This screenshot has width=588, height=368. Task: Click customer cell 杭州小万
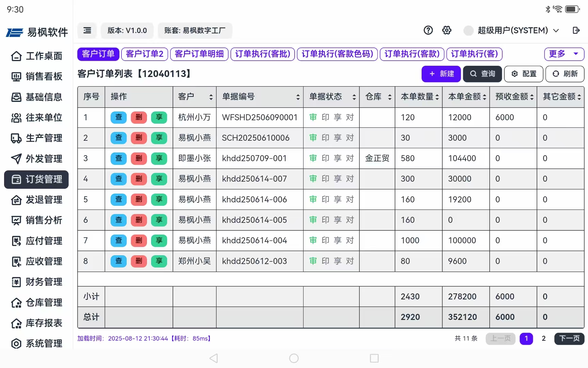195,117
